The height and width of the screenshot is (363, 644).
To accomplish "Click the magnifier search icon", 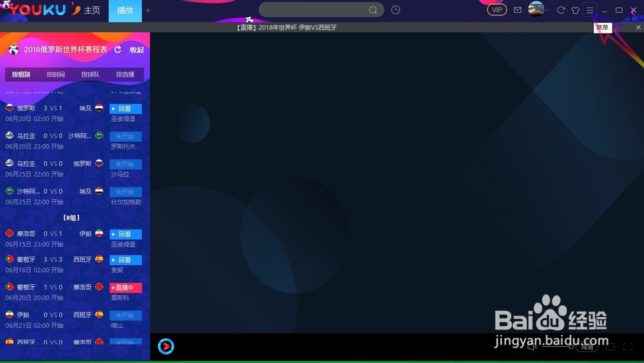I will (x=372, y=10).
